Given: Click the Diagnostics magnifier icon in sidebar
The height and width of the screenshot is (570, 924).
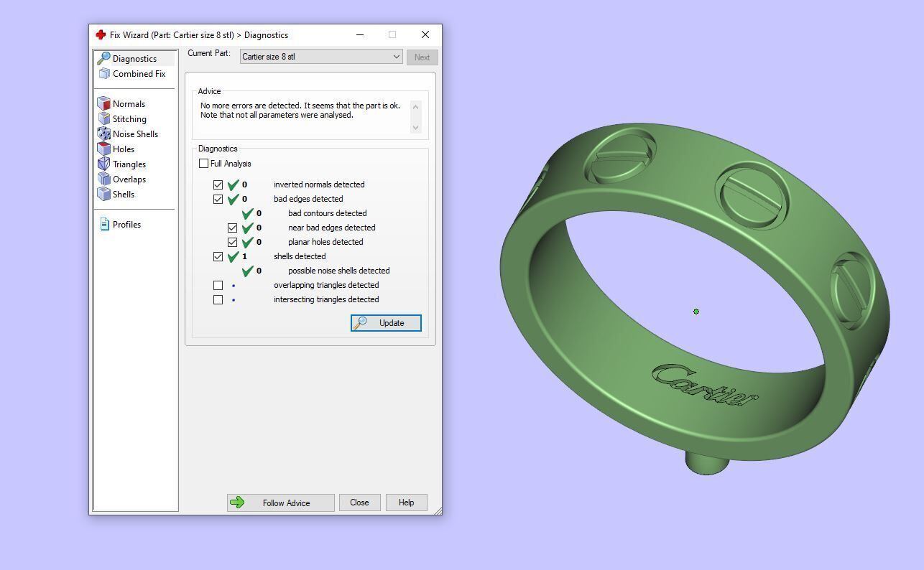Looking at the screenshot, I should tap(103, 58).
